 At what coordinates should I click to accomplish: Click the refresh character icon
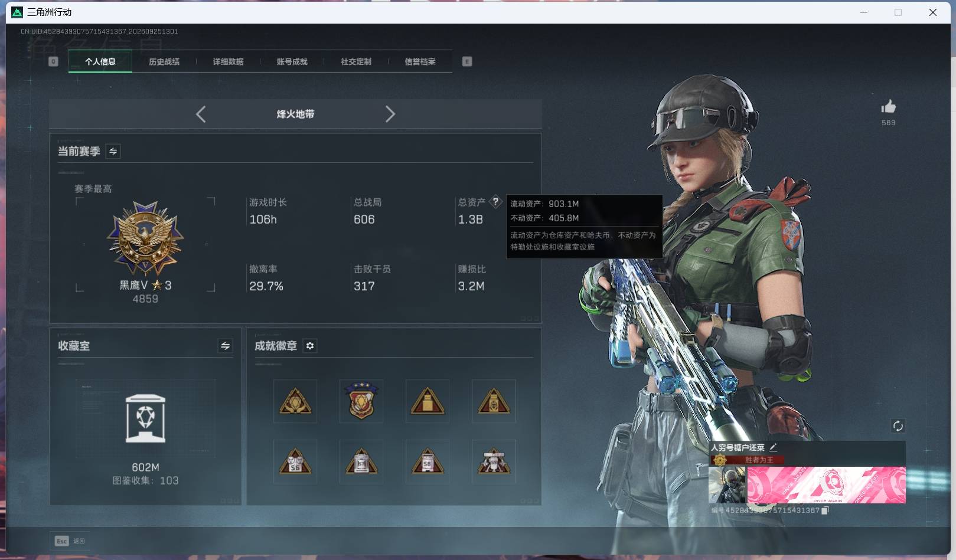coord(898,426)
